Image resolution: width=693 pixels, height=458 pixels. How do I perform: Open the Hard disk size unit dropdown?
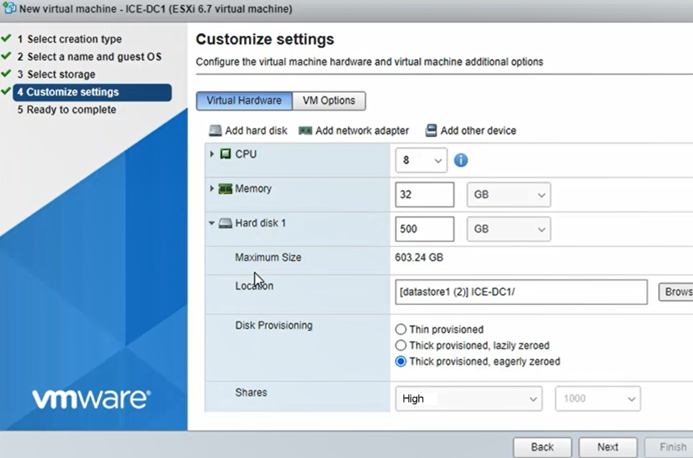tap(509, 229)
